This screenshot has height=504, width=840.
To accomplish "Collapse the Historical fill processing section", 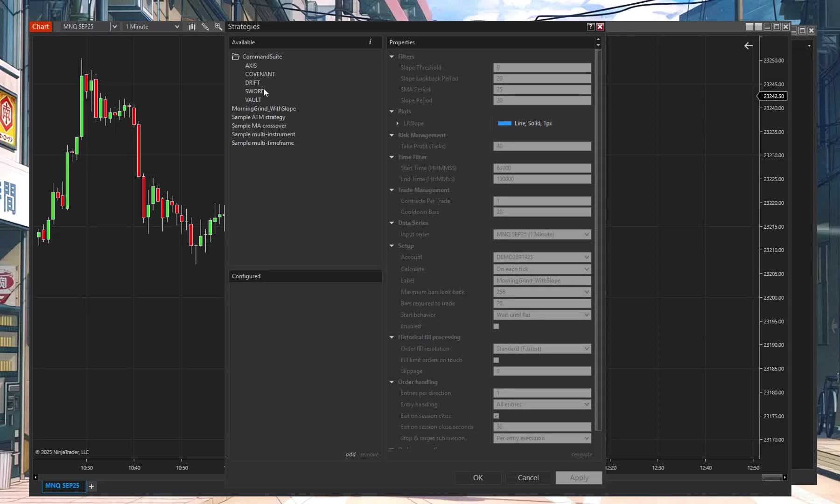I will tap(392, 337).
